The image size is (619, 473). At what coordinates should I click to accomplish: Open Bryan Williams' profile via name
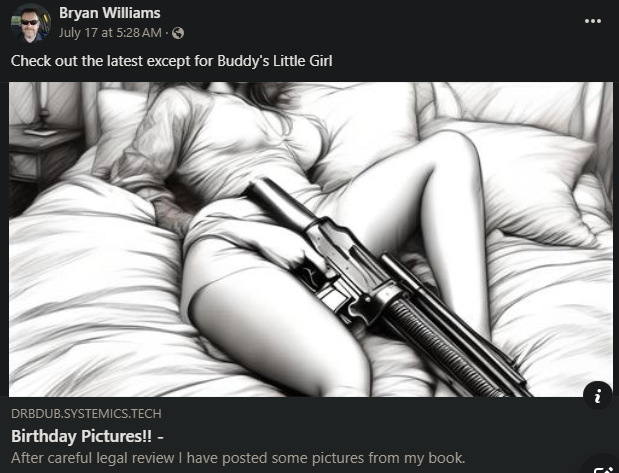pyautogui.click(x=110, y=13)
